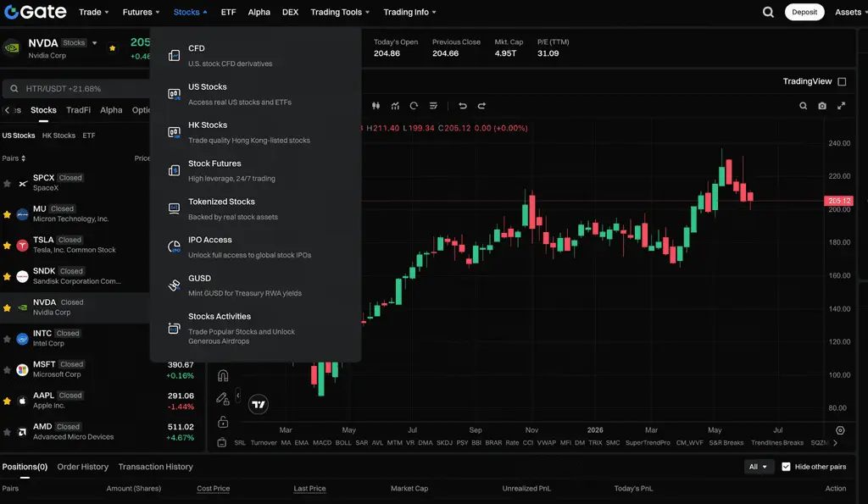The image size is (868, 504).
Task: Open the indicators icon in chart toolbar
Action: [x=395, y=106]
